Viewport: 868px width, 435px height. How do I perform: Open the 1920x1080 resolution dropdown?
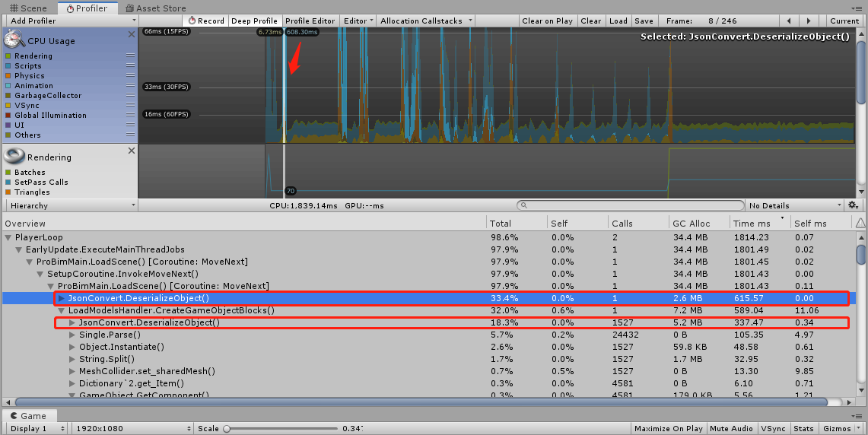(133, 428)
